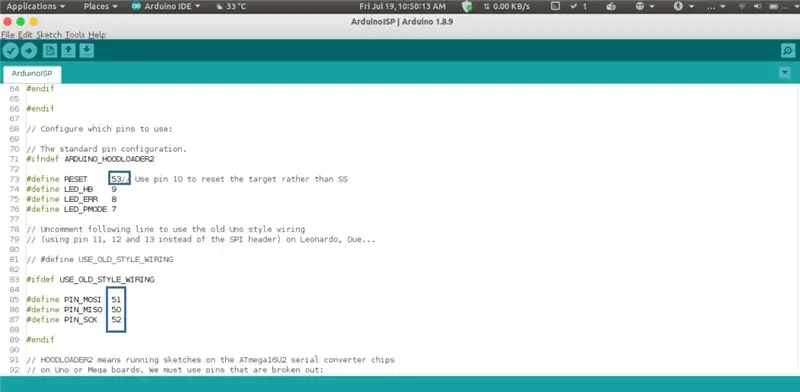Open the Places menu dropdown
This screenshot has height=392, width=800.
coord(100,7)
